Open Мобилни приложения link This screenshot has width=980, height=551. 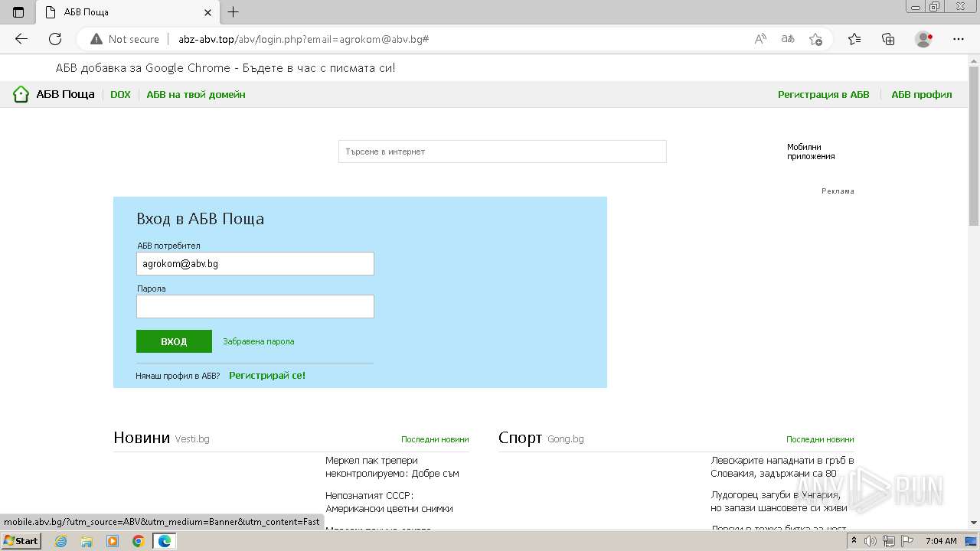(x=811, y=152)
